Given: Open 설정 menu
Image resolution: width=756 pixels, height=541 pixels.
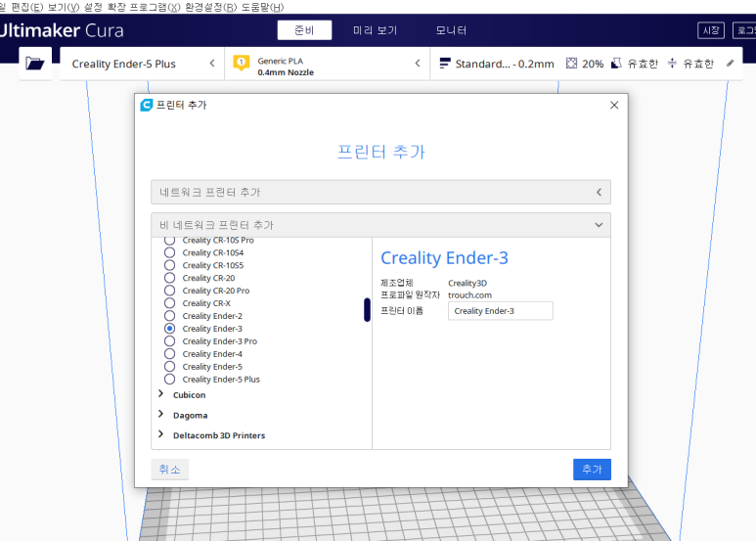Looking at the screenshot, I should click(x=93, y=7).
